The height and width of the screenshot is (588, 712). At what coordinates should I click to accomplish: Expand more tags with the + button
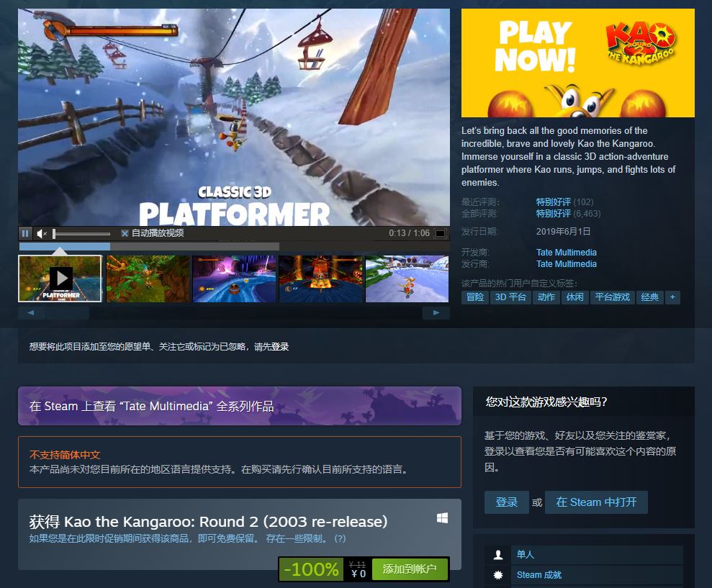(672, 297)
